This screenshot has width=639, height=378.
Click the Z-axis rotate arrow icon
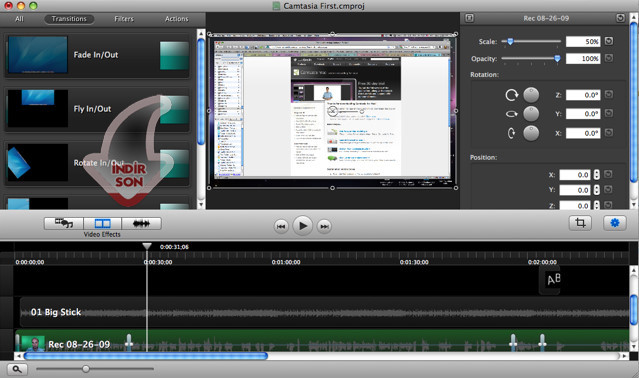click(x=511, y=95)
